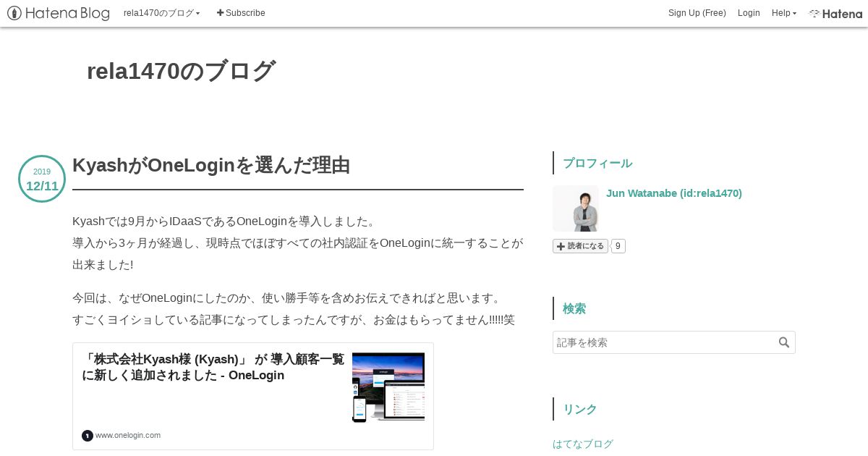Image resolution: width=868 pixels, height=456 pixels.
Task: Click the Hatena Blog logo
Action: coord(59,13)
